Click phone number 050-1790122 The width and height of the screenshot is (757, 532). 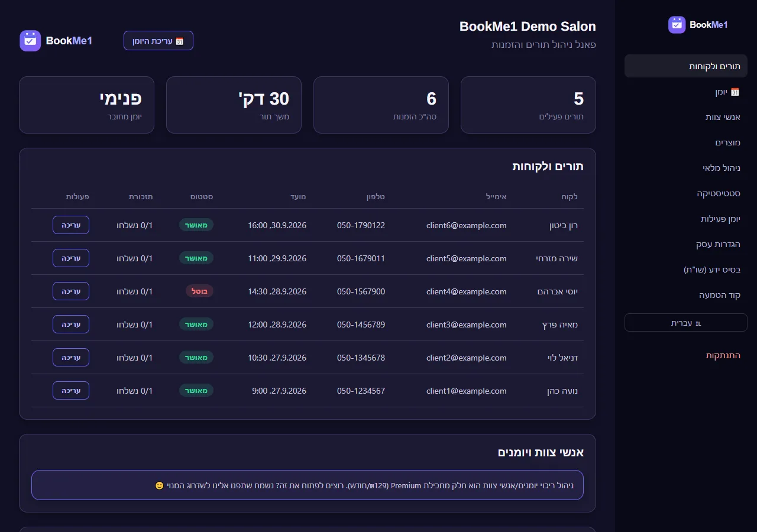click(361, 225)
